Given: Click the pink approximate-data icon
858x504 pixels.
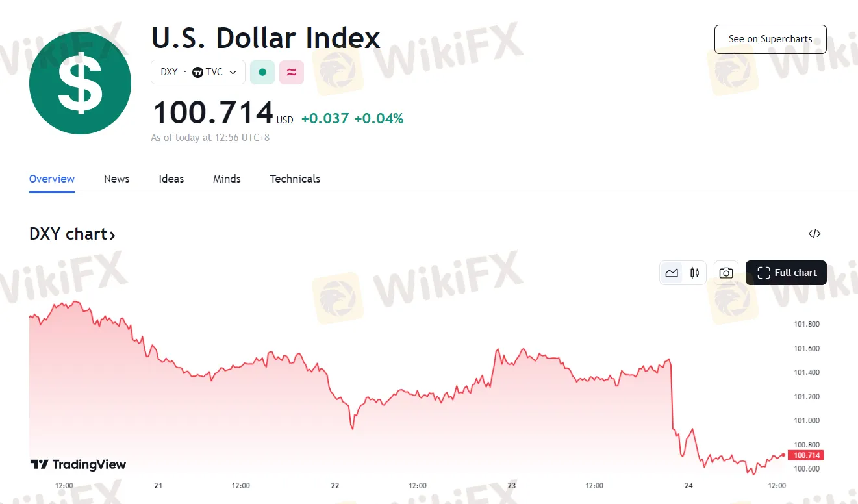Looking at the screenshot, I should click(292, 72).
